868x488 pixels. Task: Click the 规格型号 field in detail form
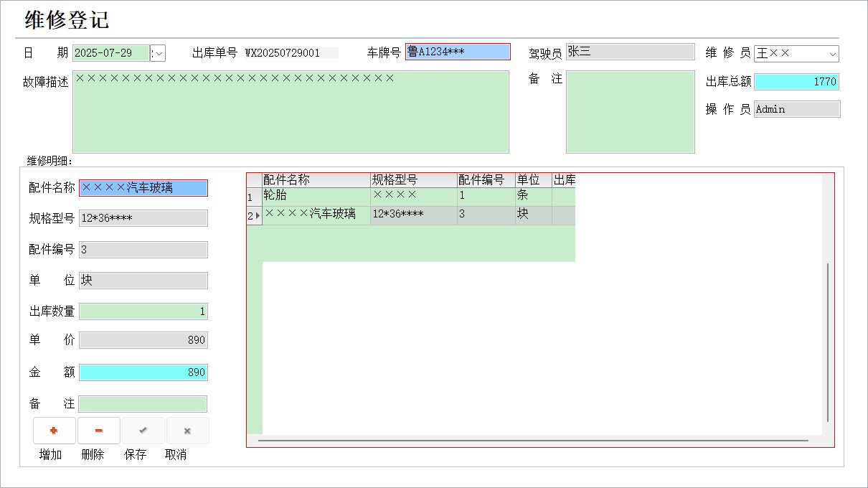pyautogui.click(x=143, y=218)
